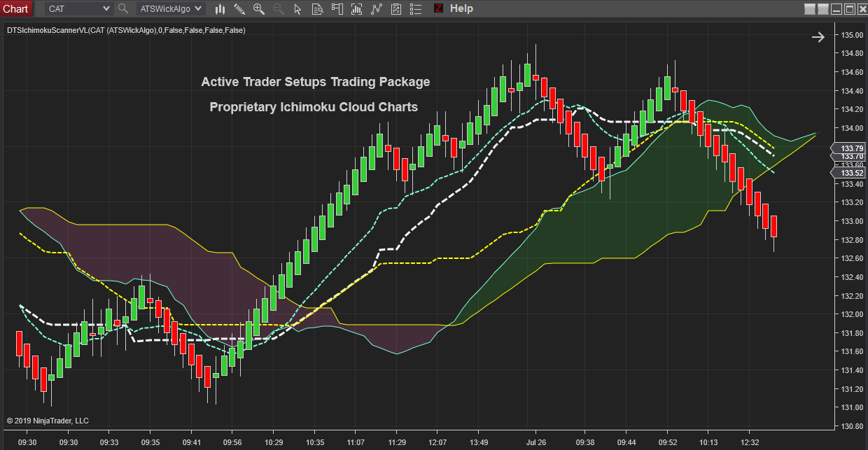Click the Jul 26 date axis label
Screen dimensions: 868x450
[535, 442]
